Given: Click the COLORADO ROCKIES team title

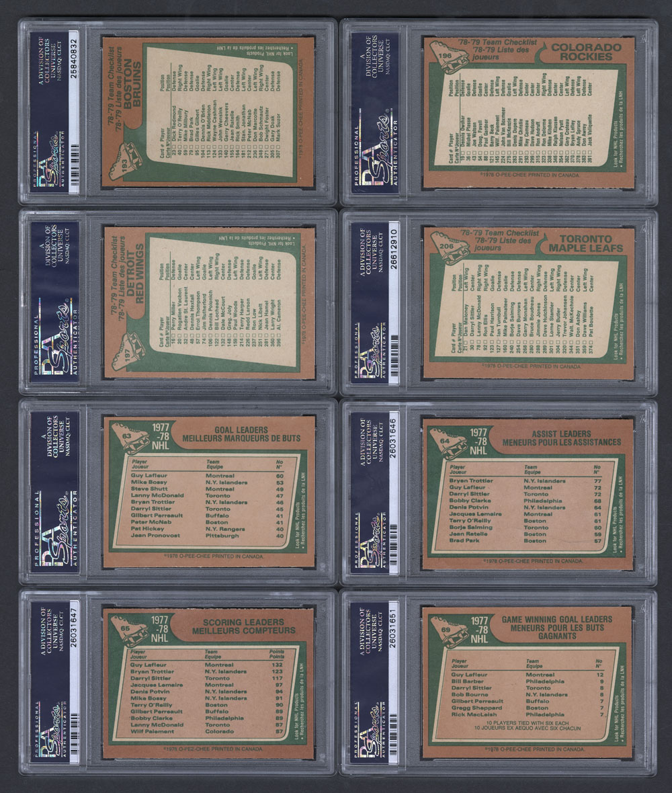Looking at the screenshot, I should (586, 52).
